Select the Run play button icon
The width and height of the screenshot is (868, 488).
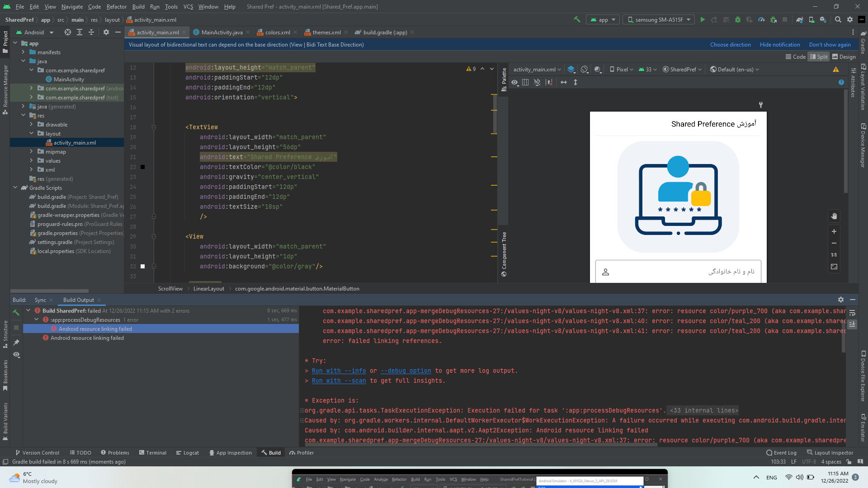point(702,20)
